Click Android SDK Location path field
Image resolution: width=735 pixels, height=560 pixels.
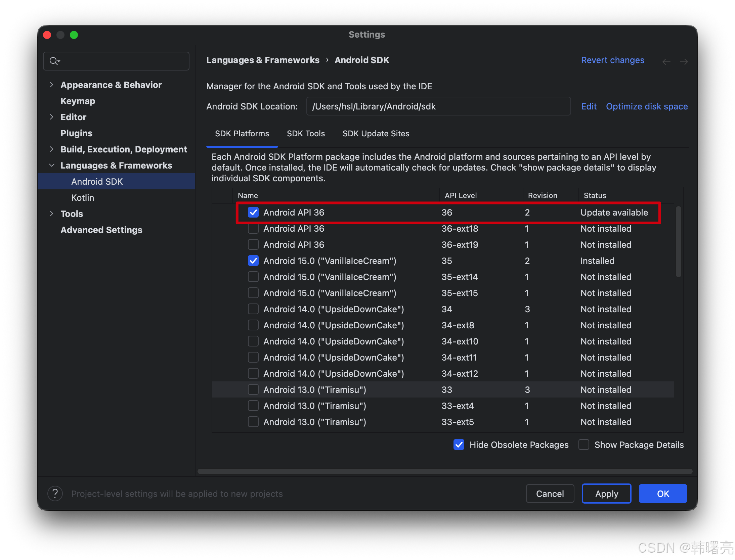438,106
